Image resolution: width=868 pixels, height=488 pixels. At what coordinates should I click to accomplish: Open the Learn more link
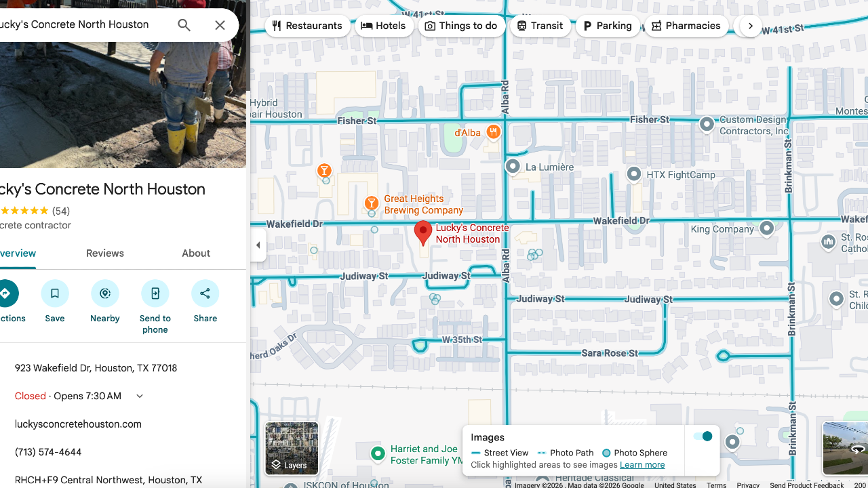tap(642, 465)
